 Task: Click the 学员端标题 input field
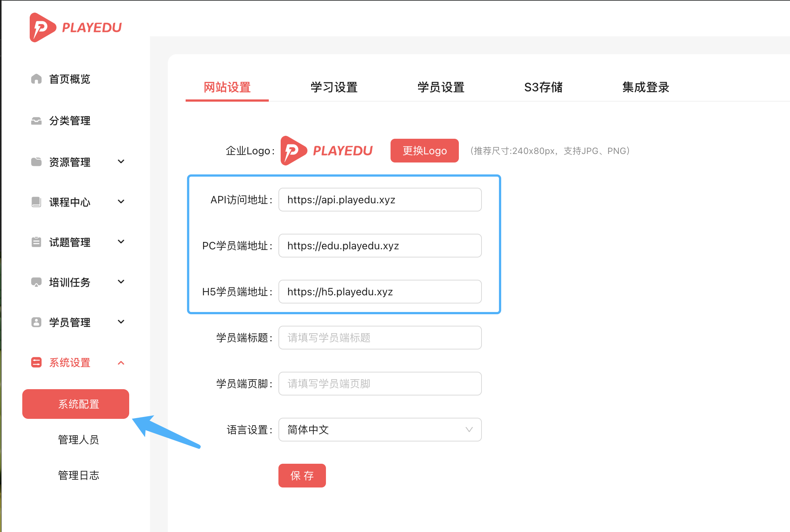pos(380,338)
